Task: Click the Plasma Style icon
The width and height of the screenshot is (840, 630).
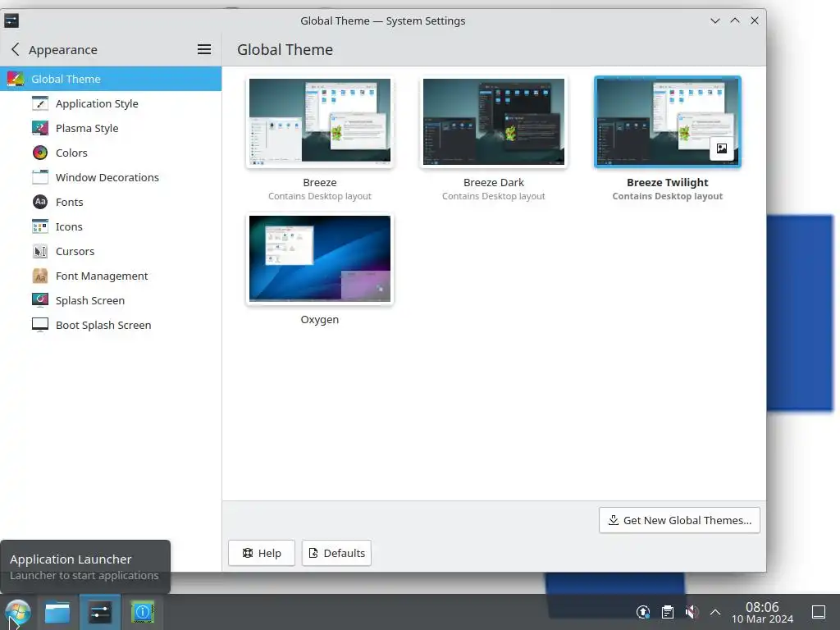Action: 40,128
